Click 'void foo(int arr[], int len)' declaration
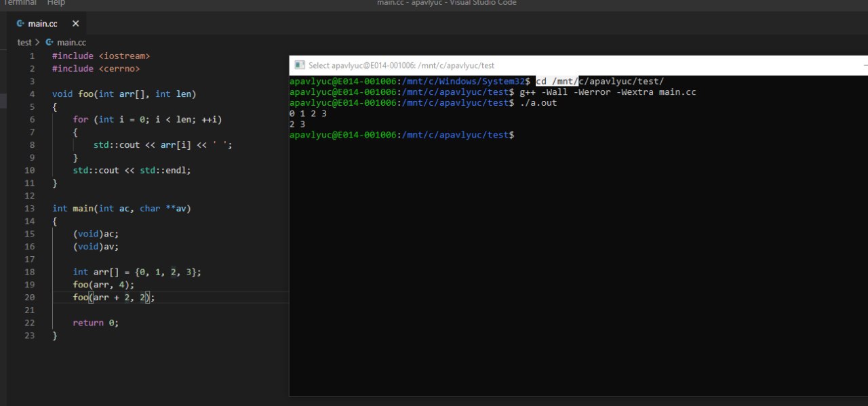The height and width of the screenshot is (406, 868). (124, 94)
